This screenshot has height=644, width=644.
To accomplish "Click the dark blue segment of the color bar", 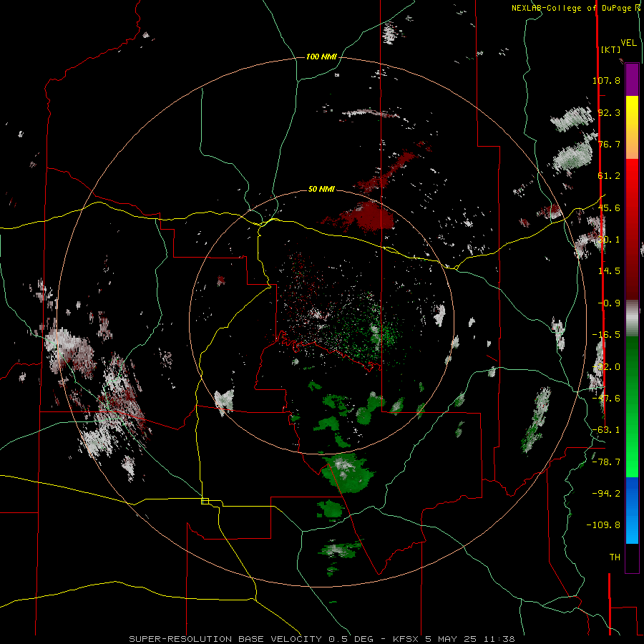I will [632, 491].
